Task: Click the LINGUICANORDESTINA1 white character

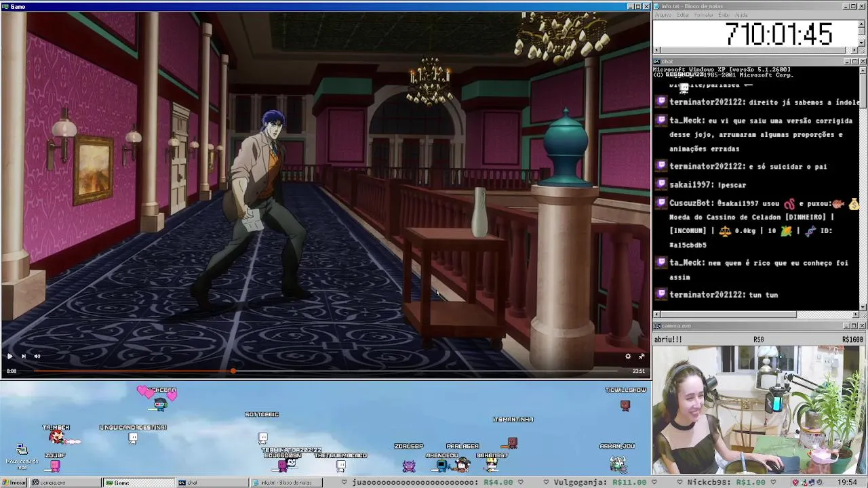Action: [133, 438]
